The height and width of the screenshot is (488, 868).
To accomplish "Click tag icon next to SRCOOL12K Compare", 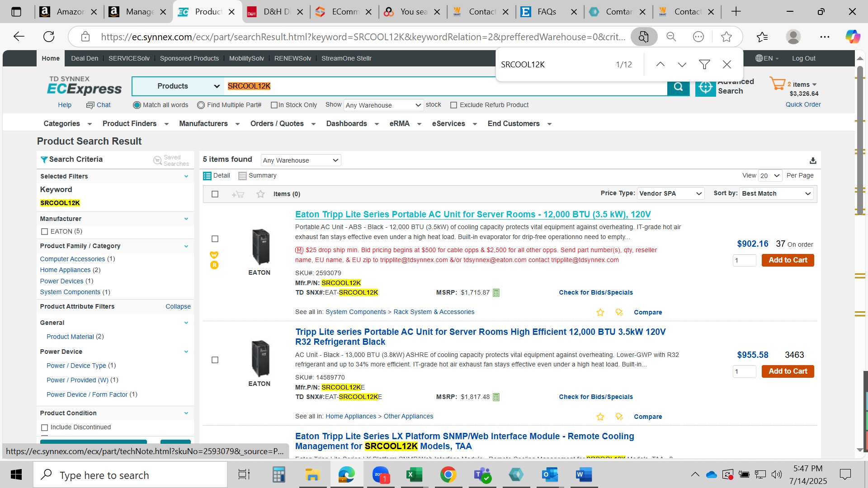I will 619,312.
